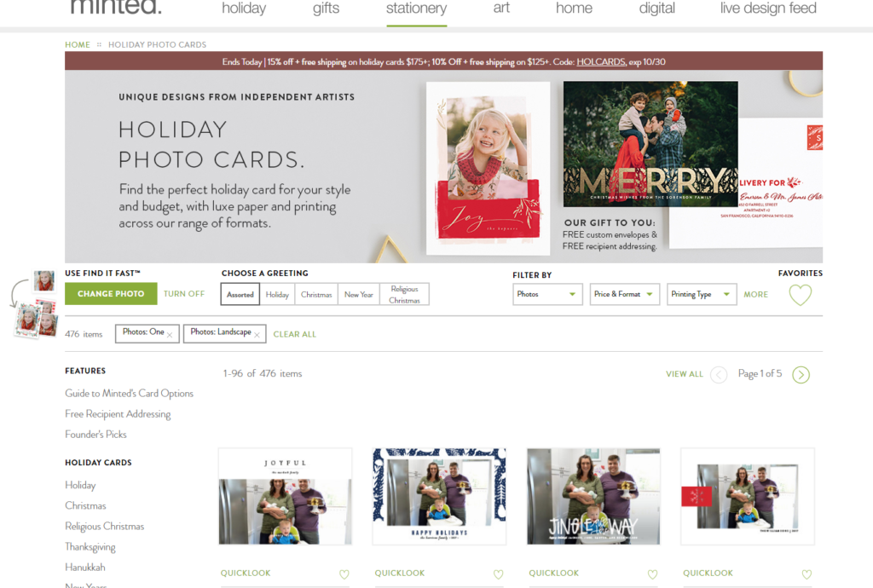Open the Printing Type dropdown
This screenshot has width=873, height=588.
702,294
